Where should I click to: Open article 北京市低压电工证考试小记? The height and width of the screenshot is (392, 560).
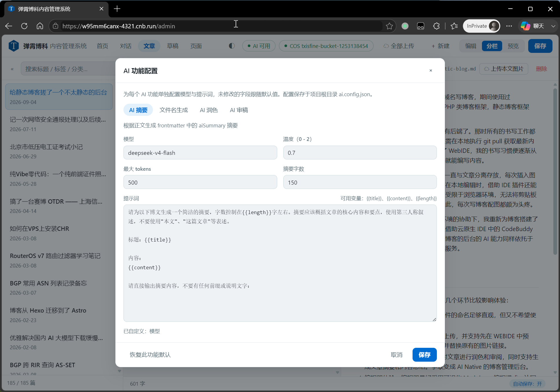pos(59,151)
